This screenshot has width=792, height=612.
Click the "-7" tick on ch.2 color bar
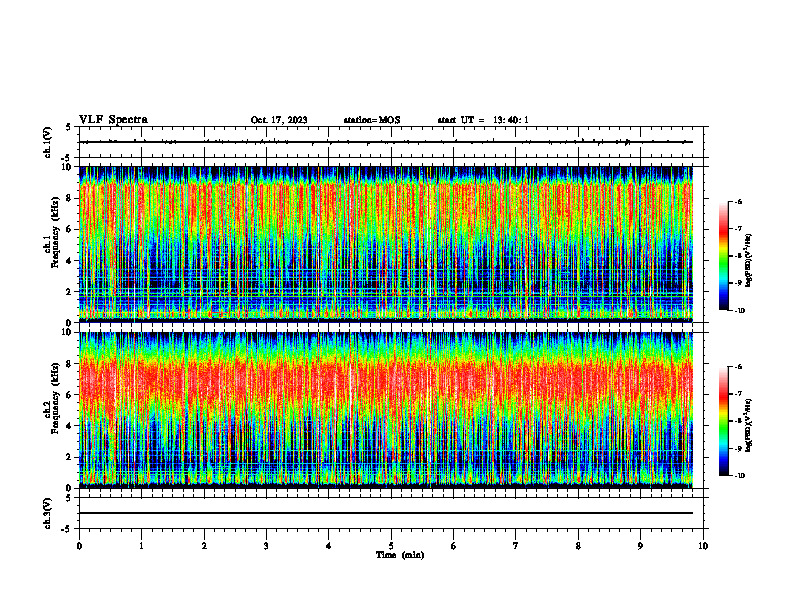(738, 394)
